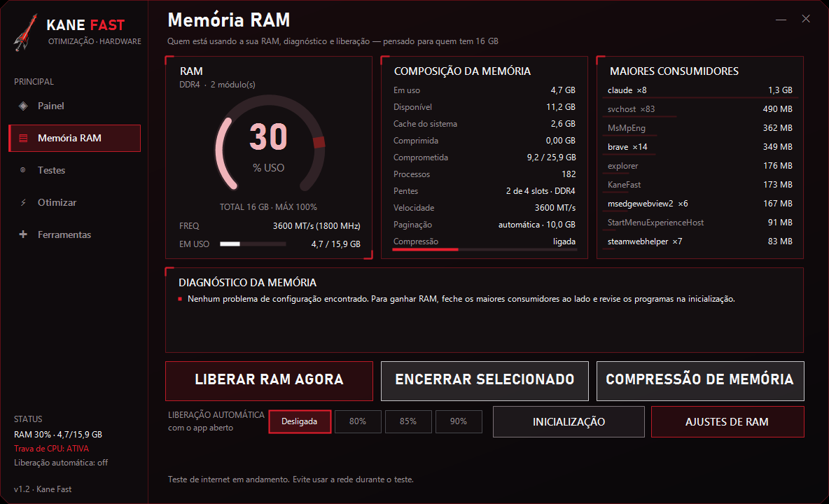829x504 pixels.
Task: Minimize the Kane Fast window
Action: click(x=781, y=19)
